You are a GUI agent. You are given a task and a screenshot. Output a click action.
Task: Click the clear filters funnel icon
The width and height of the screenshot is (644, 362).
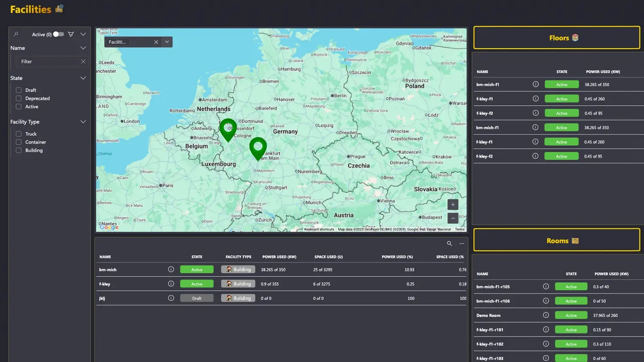(x=71, y=34)
